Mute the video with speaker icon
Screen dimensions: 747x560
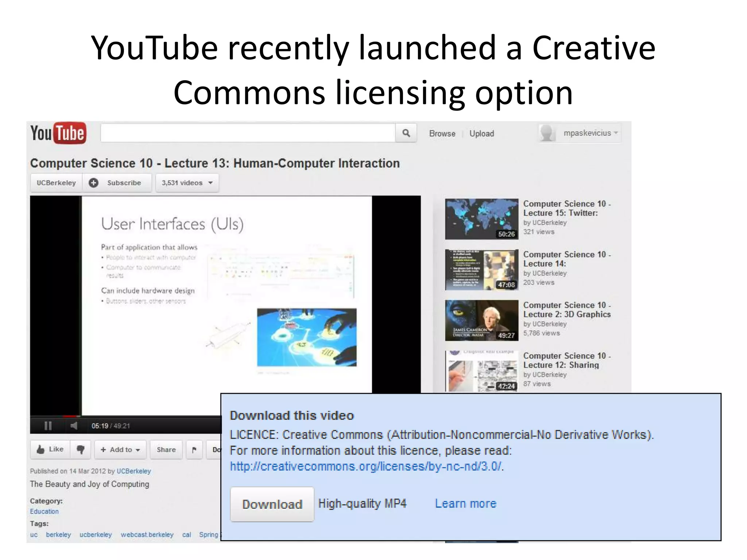(74, 425)
